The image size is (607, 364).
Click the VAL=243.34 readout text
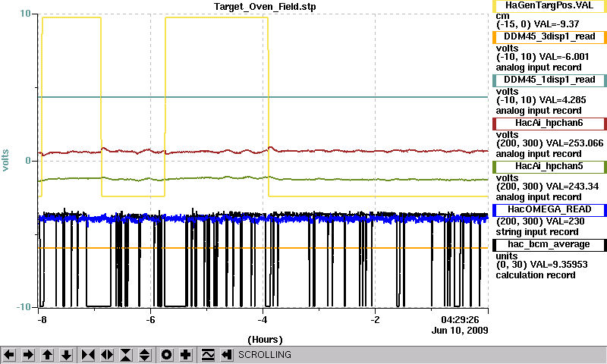pyautogui.click(x=573, y=187)
